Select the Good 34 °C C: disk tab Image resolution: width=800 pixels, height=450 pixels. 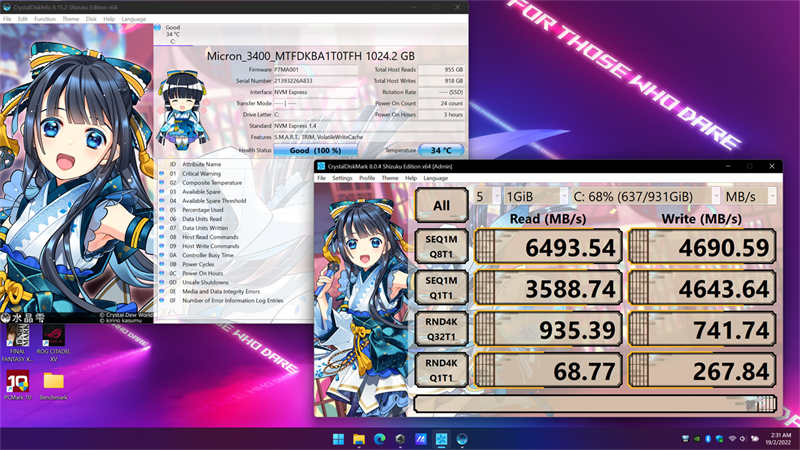coord(172,34)
